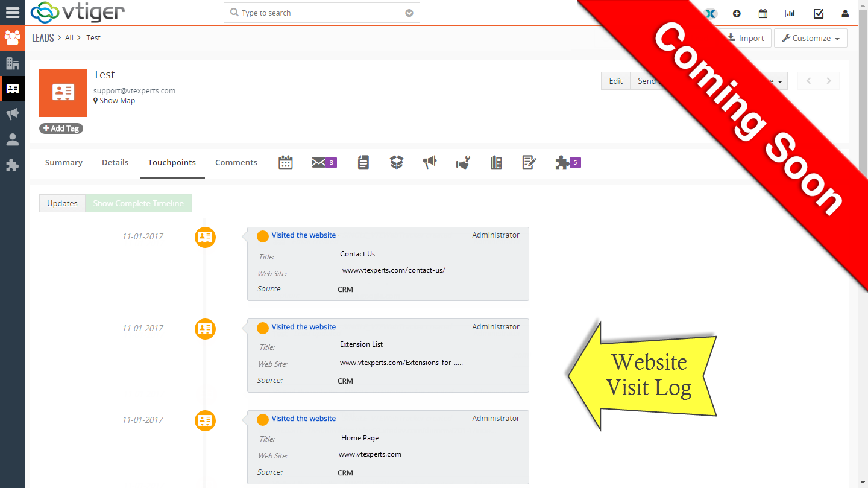The height and width of the screenshot is (488, 868).
Task: Select the Leads card icon in sidebar
Action: coord(13,89)
